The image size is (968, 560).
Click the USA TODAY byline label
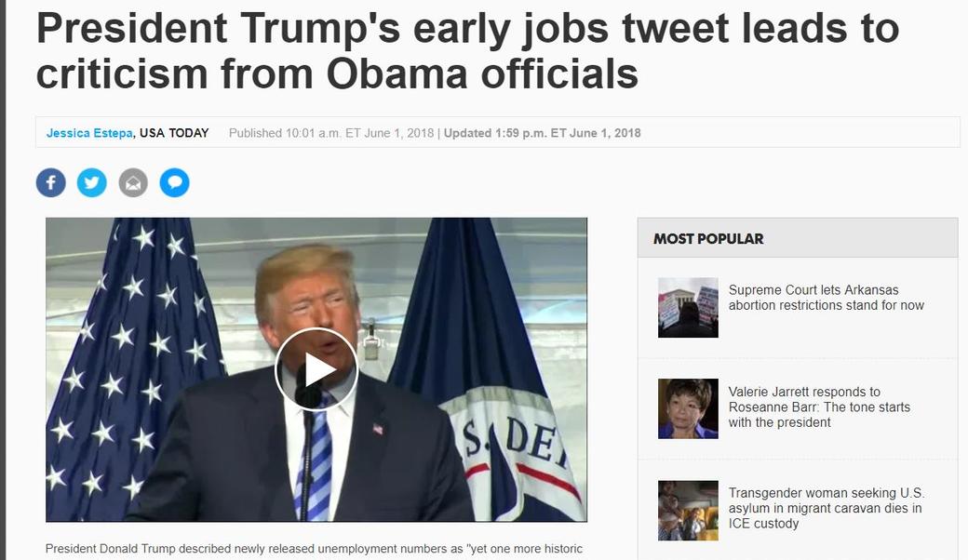tap(174, 133)
